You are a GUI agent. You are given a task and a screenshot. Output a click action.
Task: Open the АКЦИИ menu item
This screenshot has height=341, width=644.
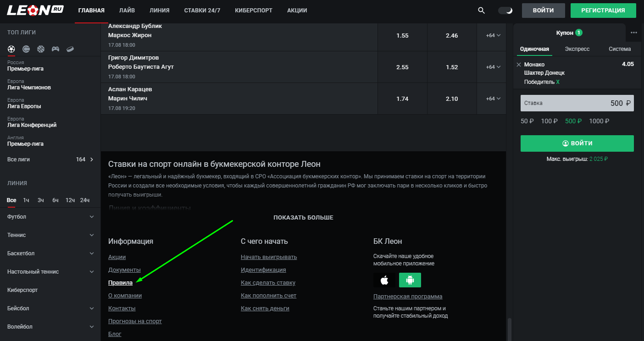(297, 11)
